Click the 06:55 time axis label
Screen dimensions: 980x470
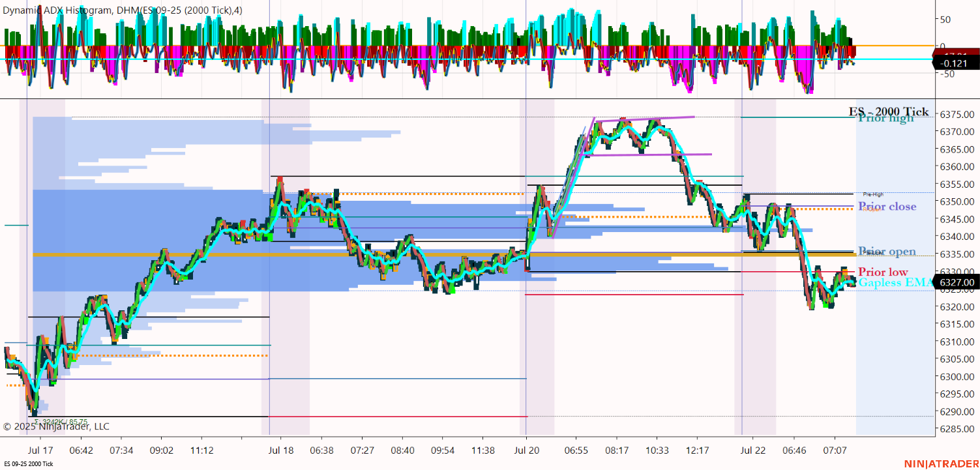click(576, 450)
